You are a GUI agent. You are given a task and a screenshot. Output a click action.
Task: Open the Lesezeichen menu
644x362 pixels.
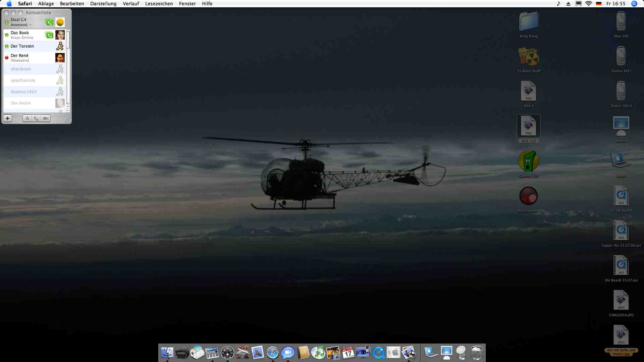click(159, 4)
